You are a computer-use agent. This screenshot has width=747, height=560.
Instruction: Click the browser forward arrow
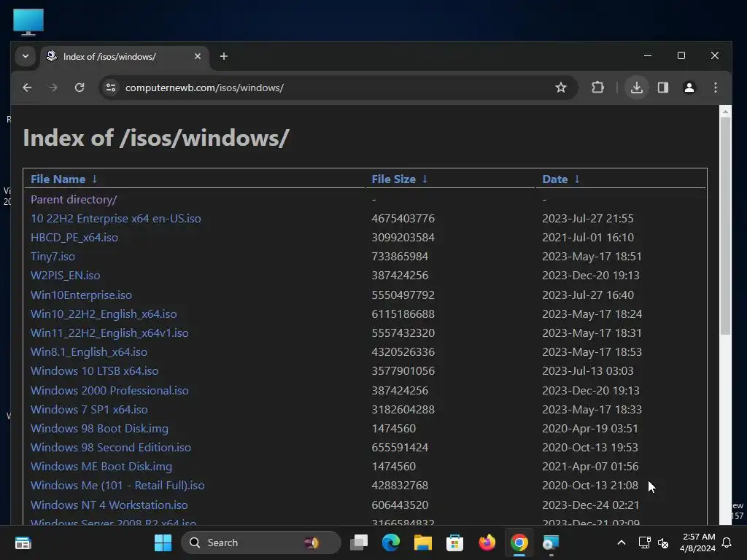[x=53, y=87]
